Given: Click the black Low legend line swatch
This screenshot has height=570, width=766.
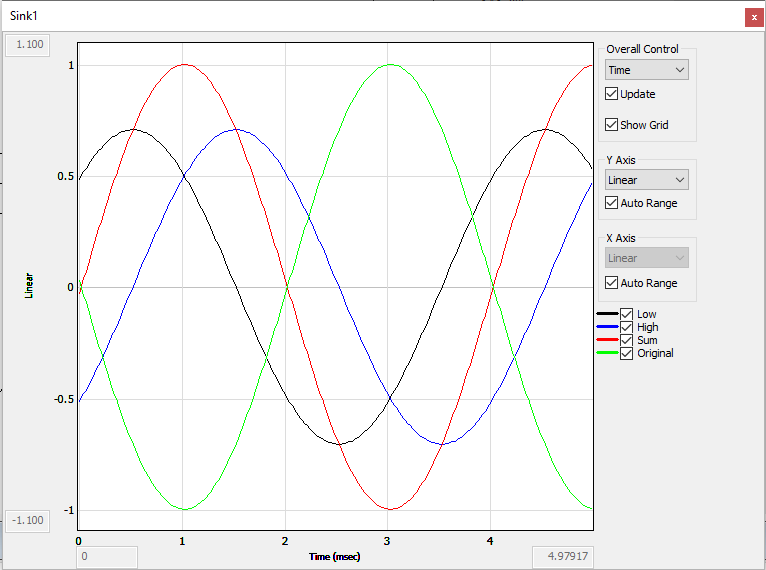Looking at the screenshot, I should point(607,314).
